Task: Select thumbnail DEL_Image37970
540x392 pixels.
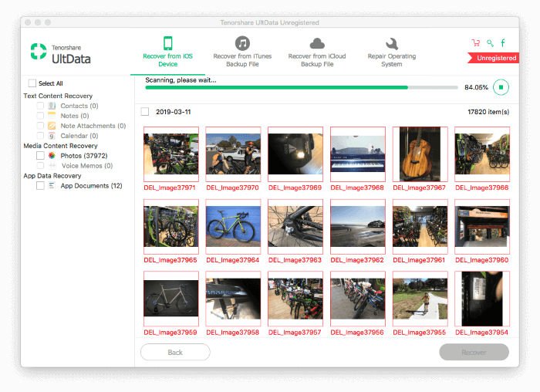Action: 233,154
